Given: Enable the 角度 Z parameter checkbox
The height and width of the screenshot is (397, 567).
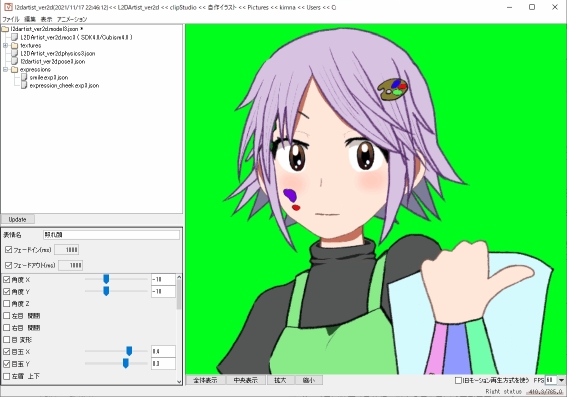Looking at the screenshot, I should tap(7, 304).
